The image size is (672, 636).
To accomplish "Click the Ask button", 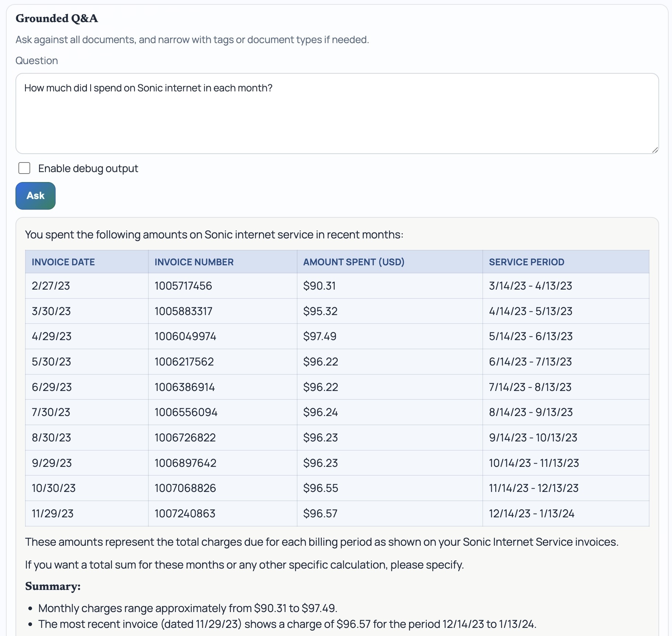I will [x=35, y=196].
